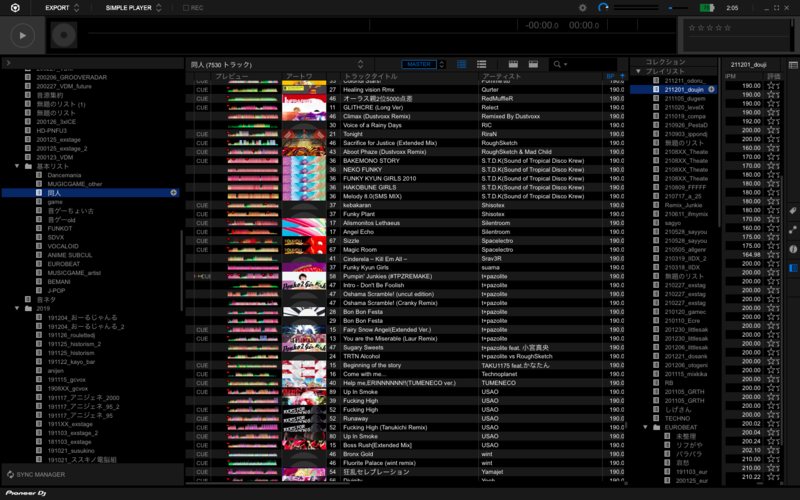Toggle the second sub-browser window icon

[x=533, y=64]
